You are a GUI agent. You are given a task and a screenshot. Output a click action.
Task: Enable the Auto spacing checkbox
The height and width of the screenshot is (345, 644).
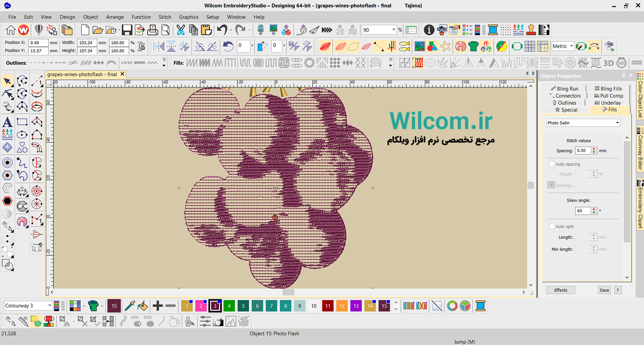[552, 164]
